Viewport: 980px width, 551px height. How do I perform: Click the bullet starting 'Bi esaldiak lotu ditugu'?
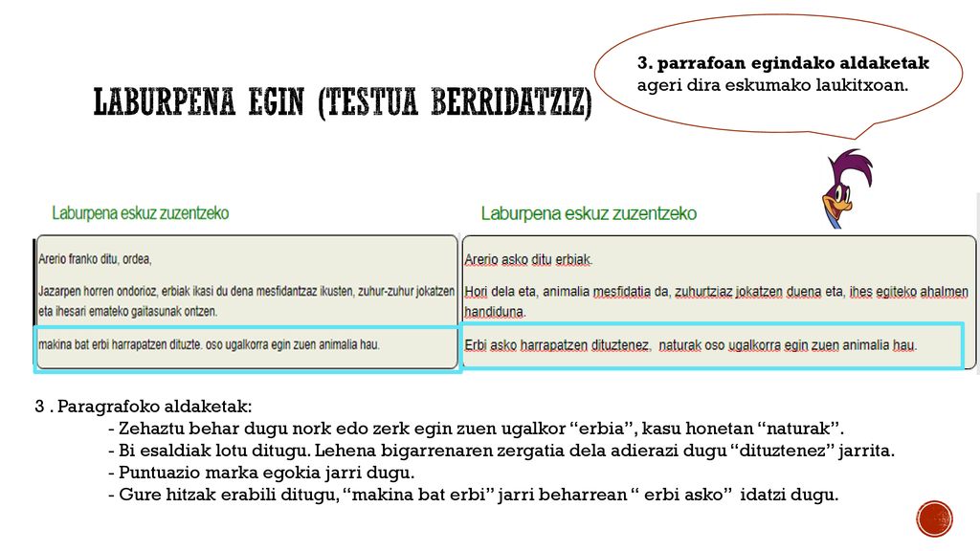pyautogui.click(x=501, y=451)
